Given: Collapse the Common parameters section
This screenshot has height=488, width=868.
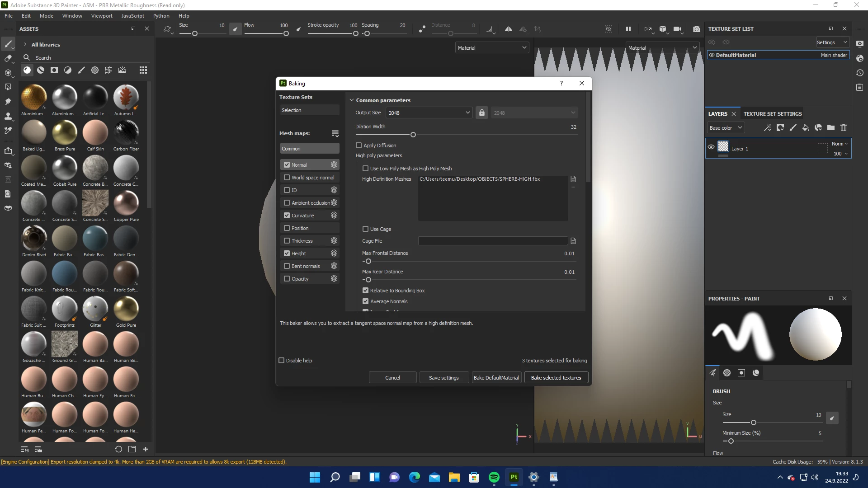Looking at the screenshot, I should click(352, 100).
